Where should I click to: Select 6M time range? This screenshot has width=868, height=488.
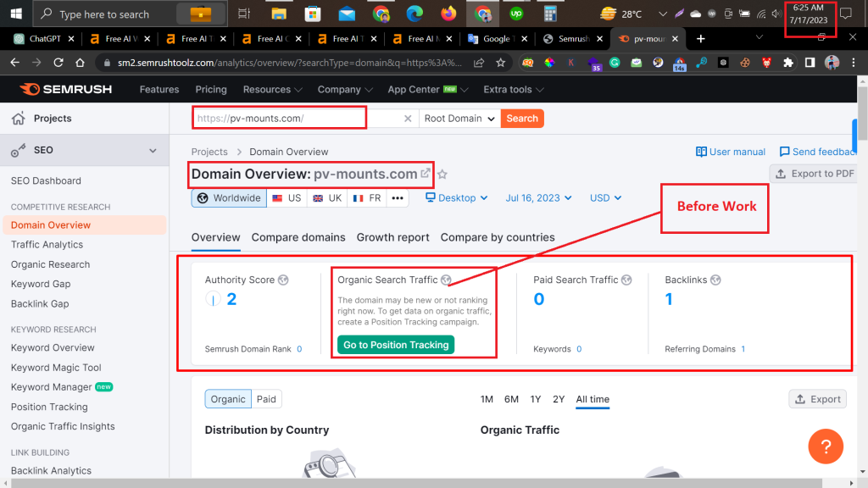[x=511, y=399]
